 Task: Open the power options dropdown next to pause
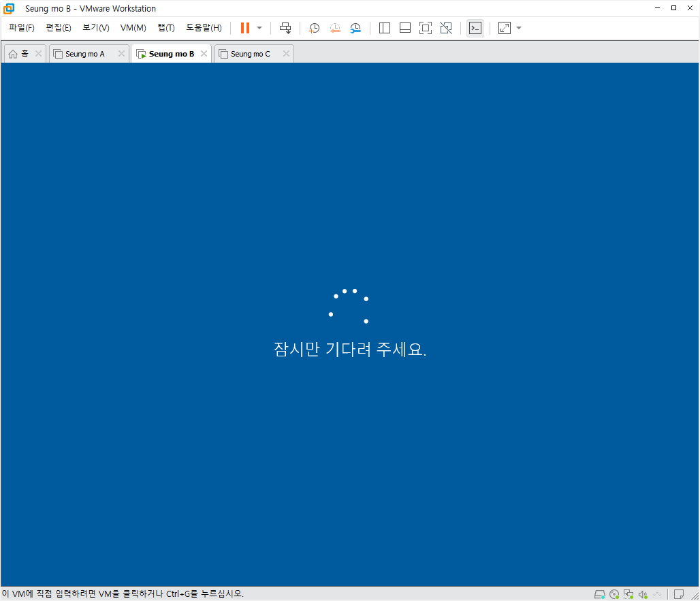click(259, 28)
